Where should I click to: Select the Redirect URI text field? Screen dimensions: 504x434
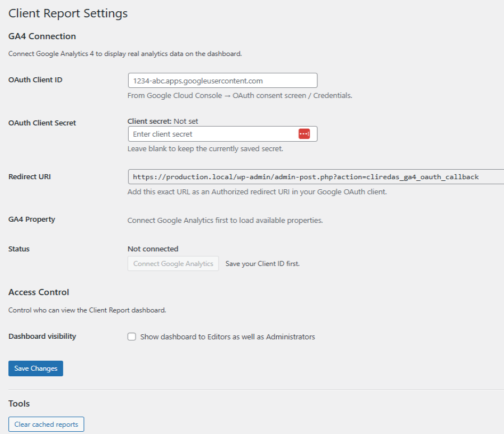pos(314,177)
